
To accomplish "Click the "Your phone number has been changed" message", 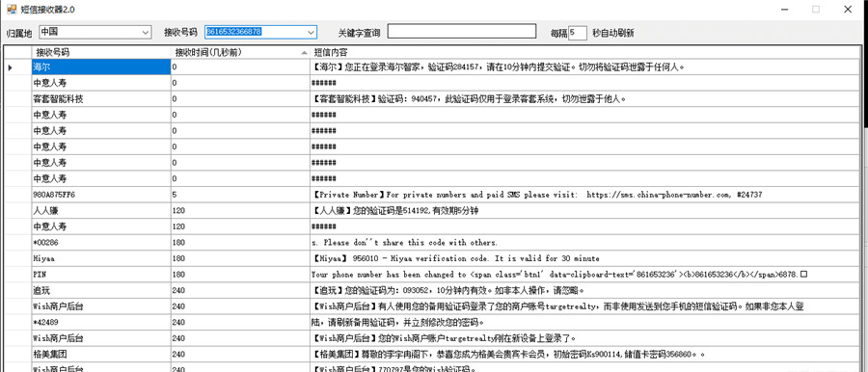I will click(x=584, y=275).
